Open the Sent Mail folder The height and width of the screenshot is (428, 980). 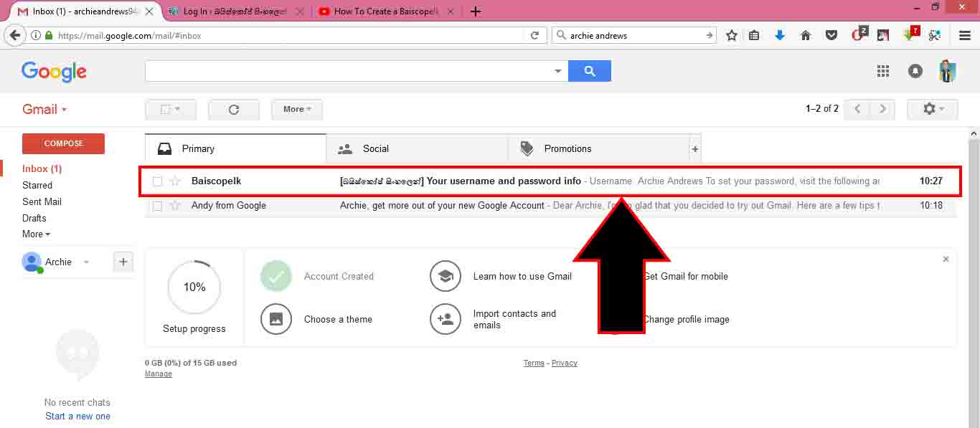click(x=42, y=202)
